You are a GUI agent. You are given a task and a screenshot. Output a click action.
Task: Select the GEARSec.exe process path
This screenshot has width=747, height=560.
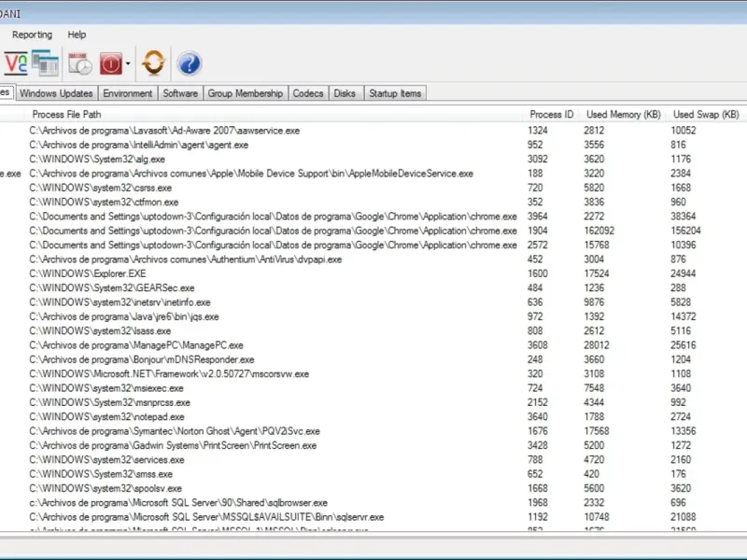pos(111,288)
